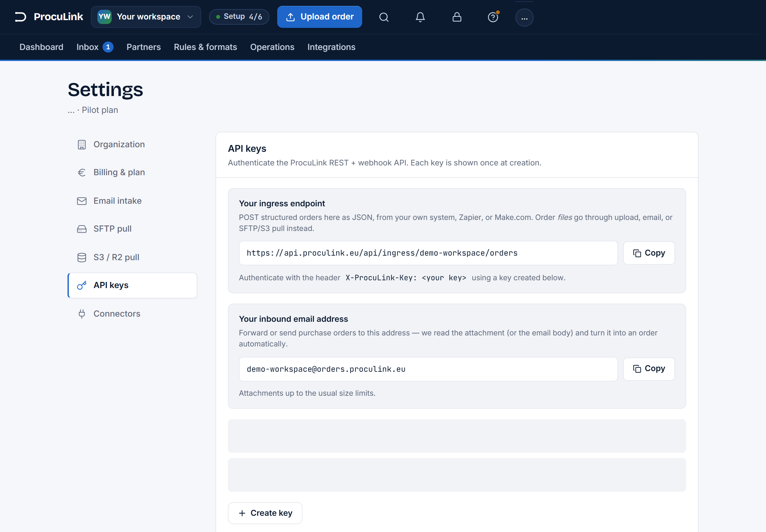The height and width of the screenshot is (532, 766).
Task: Select API keys in sidebar
Action: point(132,285)
